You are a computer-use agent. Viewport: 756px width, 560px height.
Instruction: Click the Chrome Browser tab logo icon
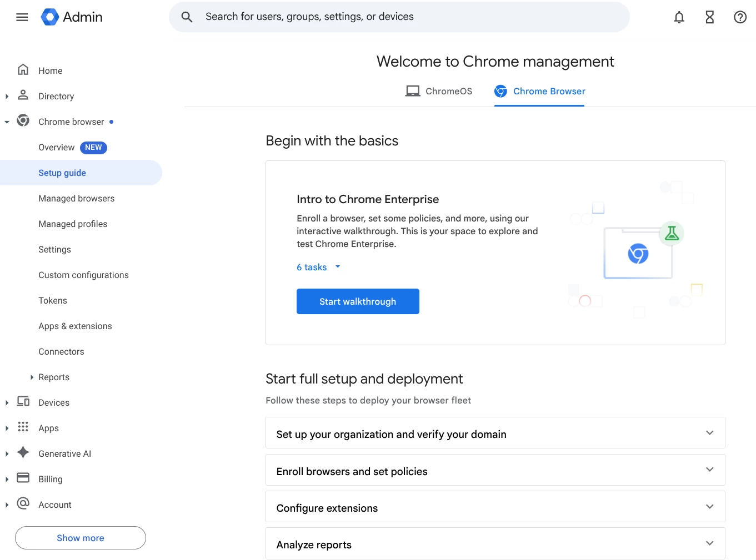[500, 91]
